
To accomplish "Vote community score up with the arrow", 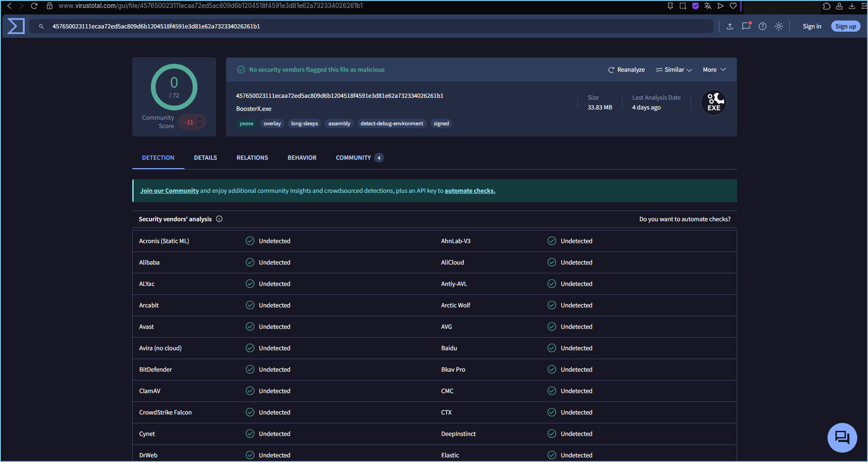I will coord(200,119).
